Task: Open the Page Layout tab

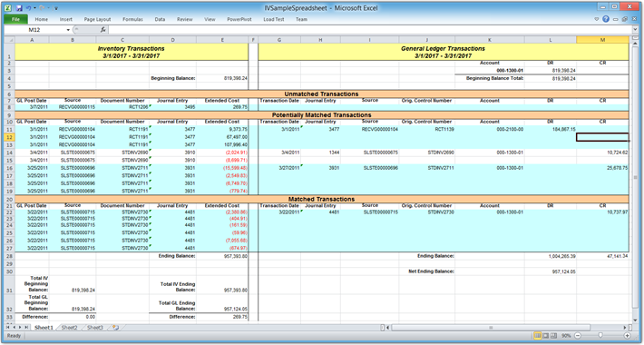Action: (x=97, y=19)
